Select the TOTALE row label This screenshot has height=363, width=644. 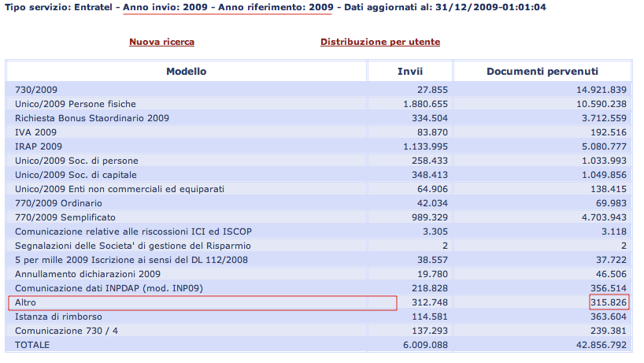[x=32, y=345]
